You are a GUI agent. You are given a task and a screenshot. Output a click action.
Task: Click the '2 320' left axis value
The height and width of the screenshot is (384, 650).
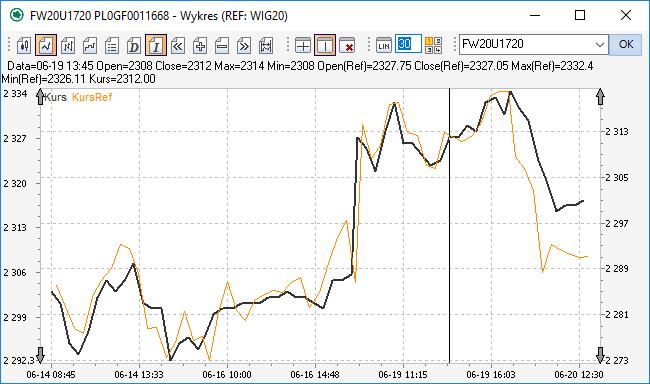15,183
